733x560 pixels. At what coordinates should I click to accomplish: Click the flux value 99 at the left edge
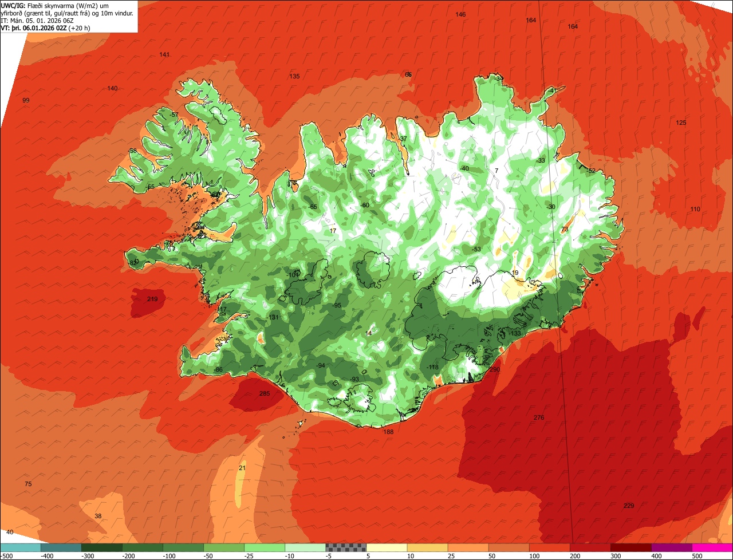click(x=26, y=100)
